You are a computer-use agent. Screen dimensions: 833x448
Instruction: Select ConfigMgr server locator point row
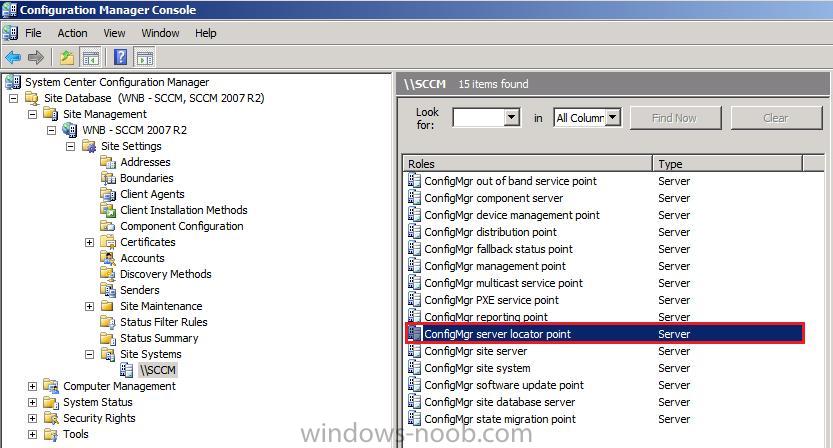click(x=605, y=334)
